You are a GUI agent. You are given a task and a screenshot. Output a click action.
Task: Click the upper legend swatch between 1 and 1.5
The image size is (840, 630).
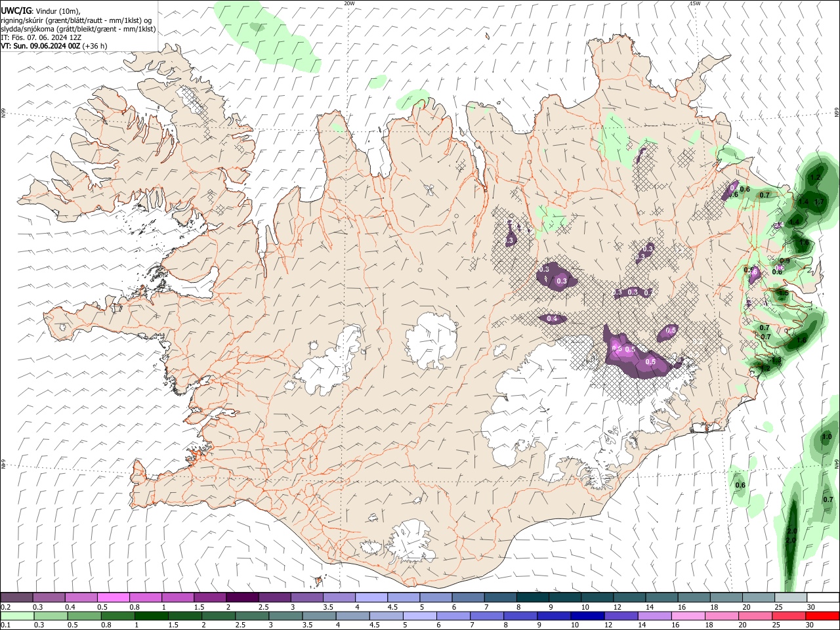178,597
